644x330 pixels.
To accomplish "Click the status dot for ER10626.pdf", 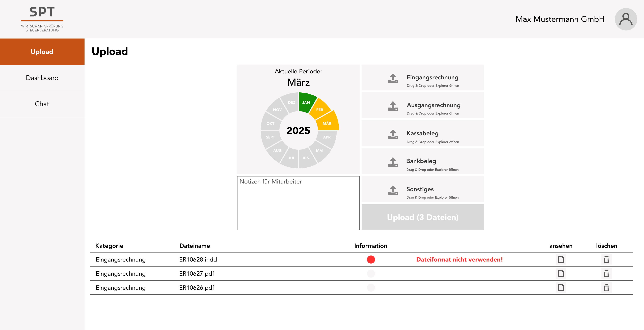I will click(x=371, y=288).
